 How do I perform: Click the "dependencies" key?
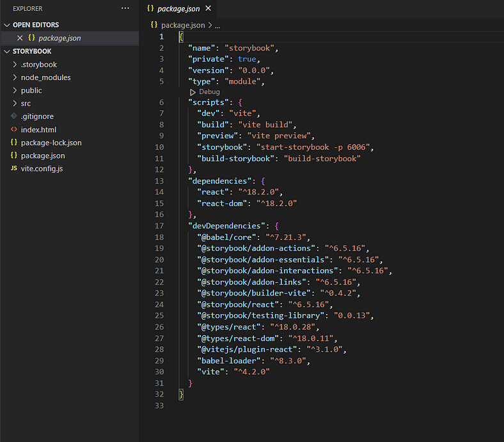(219, 181)
